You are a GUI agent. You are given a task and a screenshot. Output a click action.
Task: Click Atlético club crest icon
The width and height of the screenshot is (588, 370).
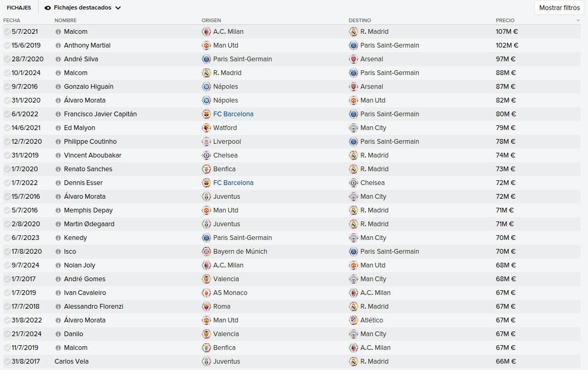coord(353,320)
